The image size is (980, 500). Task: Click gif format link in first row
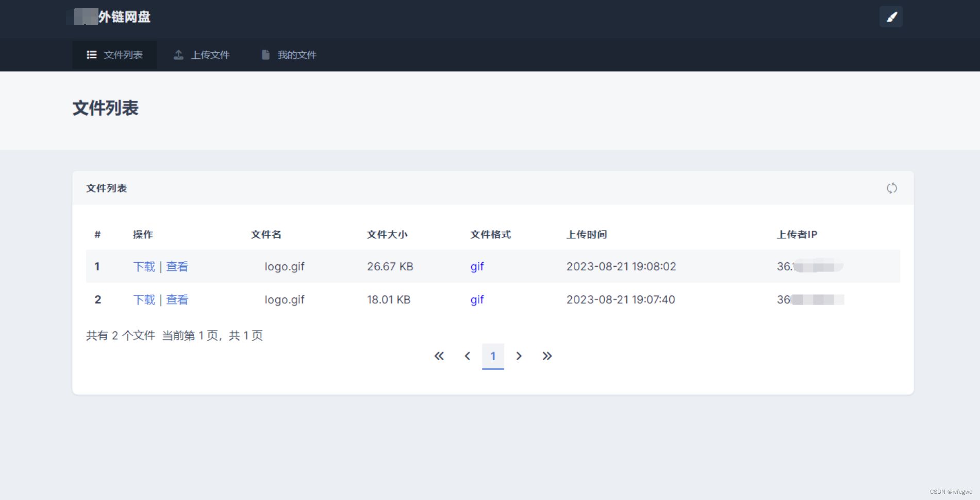[x=477, y=267]
